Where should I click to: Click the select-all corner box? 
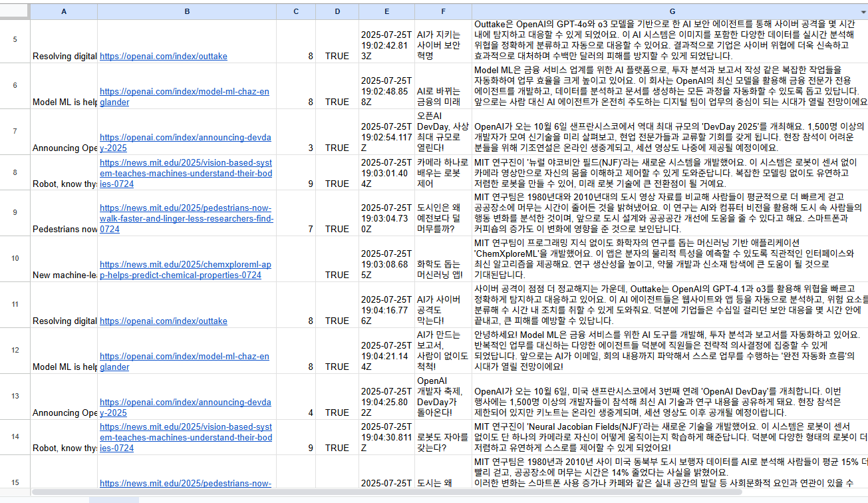(15, 11)
